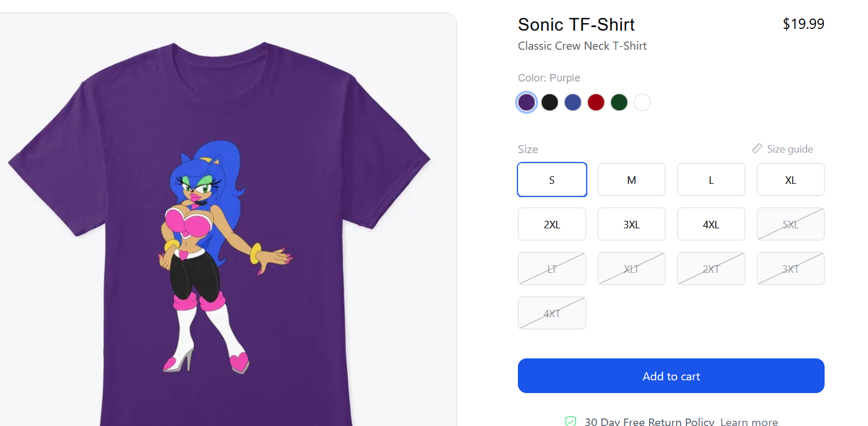Click the return policy shield checkmark icon
868x426 pixels.
click(571, 421)
